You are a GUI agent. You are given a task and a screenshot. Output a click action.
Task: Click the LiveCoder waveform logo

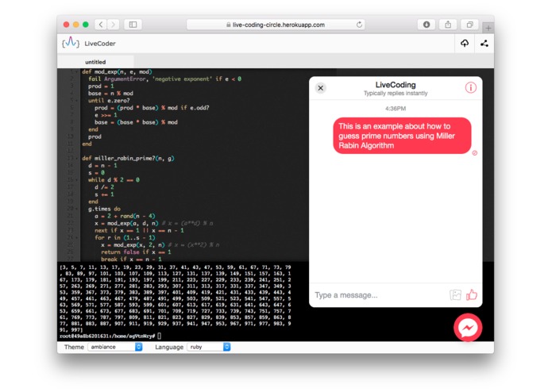tap(71, 43)
